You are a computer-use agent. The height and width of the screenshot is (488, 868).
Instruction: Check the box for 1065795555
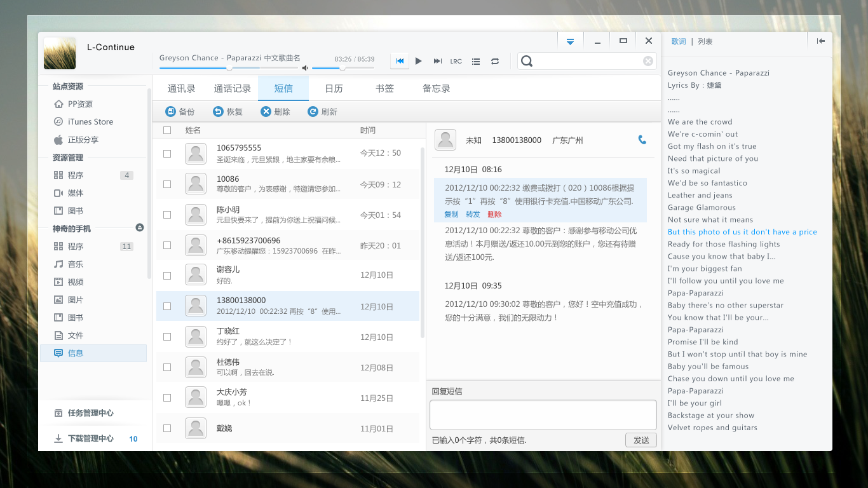[167, 154]
